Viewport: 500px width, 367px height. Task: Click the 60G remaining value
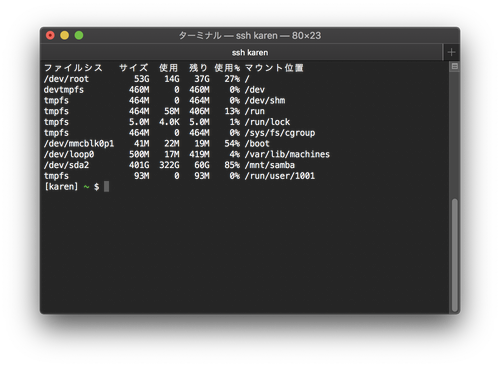202,165
